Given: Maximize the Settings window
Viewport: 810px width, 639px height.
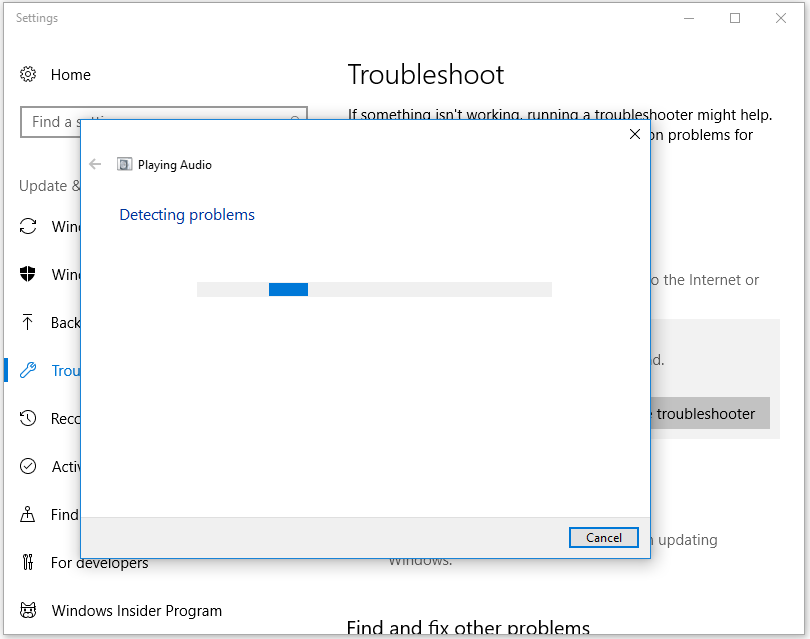Looking at the screenshot, I should click(x=735, y=19).
